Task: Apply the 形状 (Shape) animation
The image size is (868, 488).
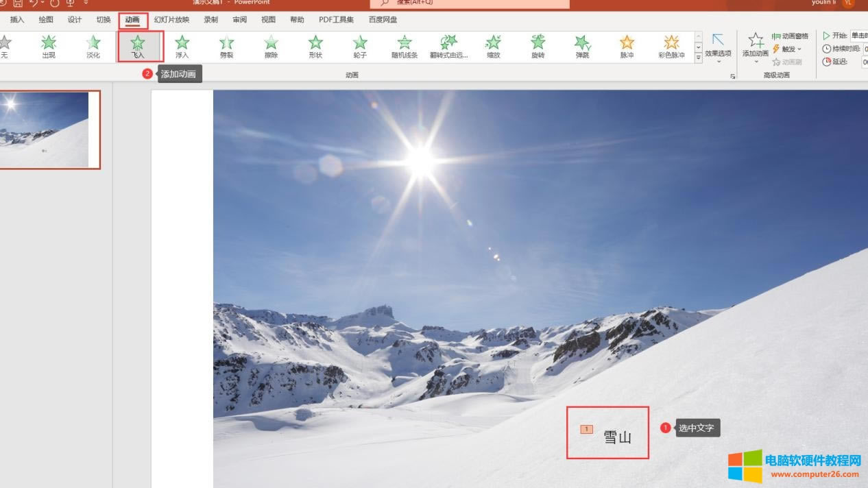Action: 315,47
